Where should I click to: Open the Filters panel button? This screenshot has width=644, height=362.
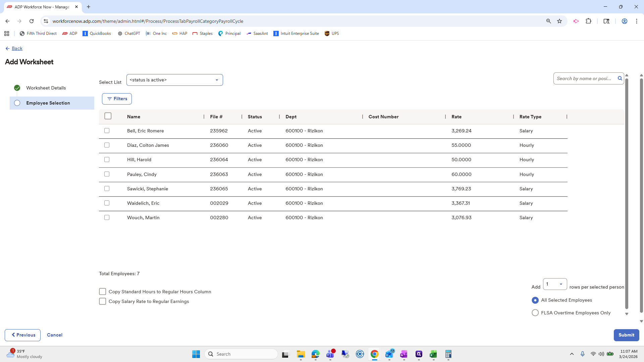pyautogui.click(x=117, y=99)
